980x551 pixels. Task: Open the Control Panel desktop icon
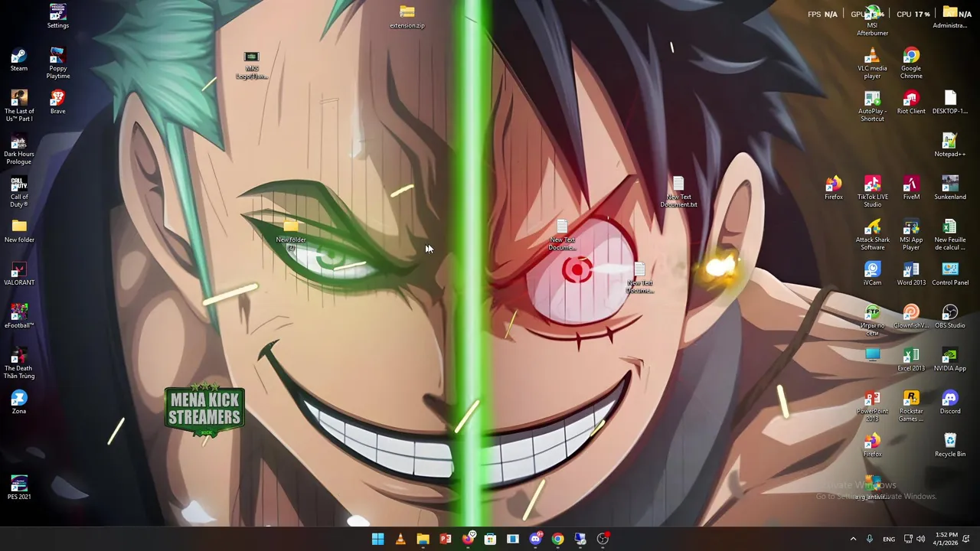950,275
